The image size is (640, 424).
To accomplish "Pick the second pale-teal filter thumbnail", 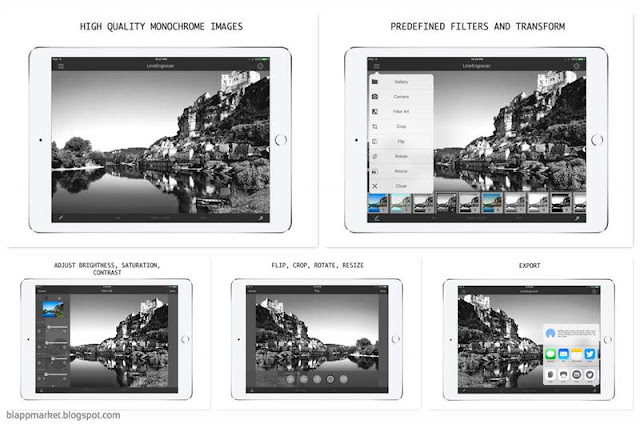I will (401, 203).
